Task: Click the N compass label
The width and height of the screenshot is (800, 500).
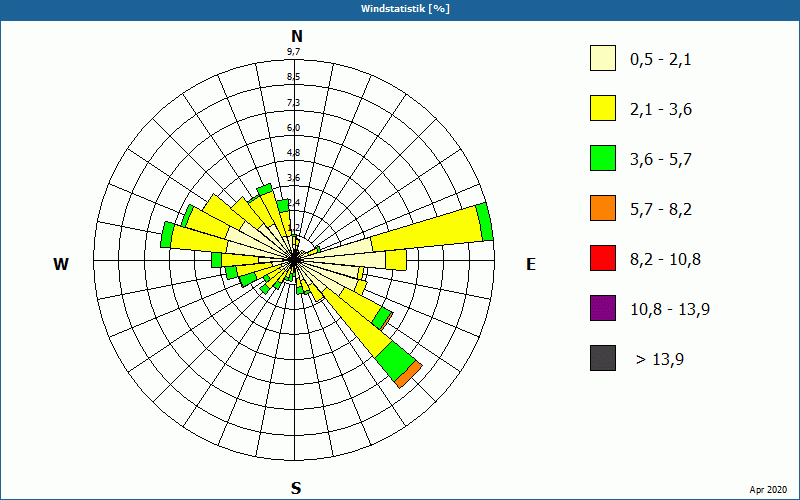Action: (297, 36)
